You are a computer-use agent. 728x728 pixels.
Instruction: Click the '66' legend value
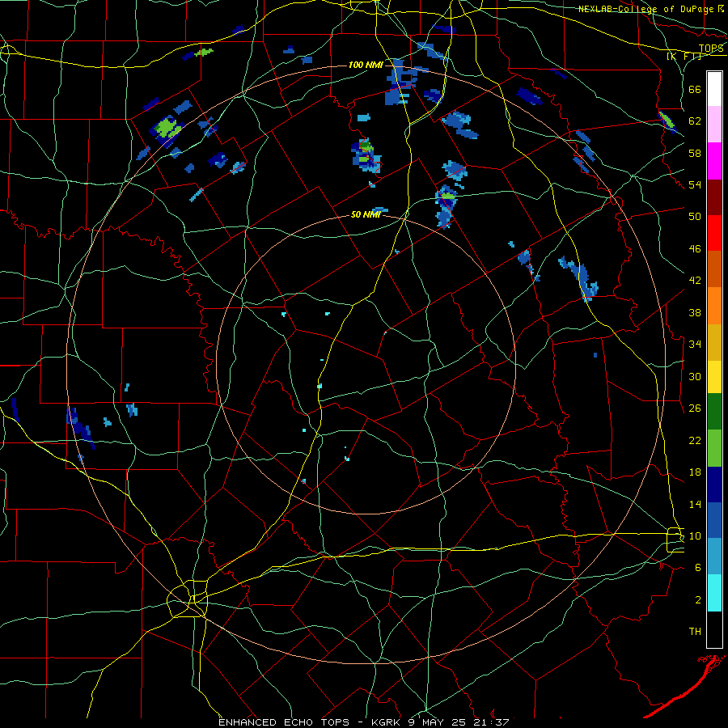click(695, 89)
